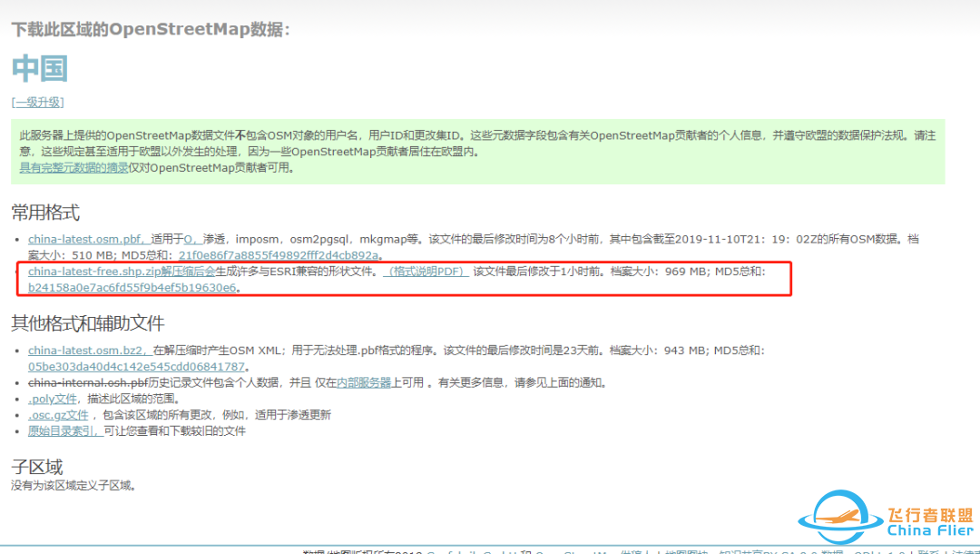The image size is (980, 554).
Task: Open the [一级升级] parent region link
Action: [x=37, y=103]
